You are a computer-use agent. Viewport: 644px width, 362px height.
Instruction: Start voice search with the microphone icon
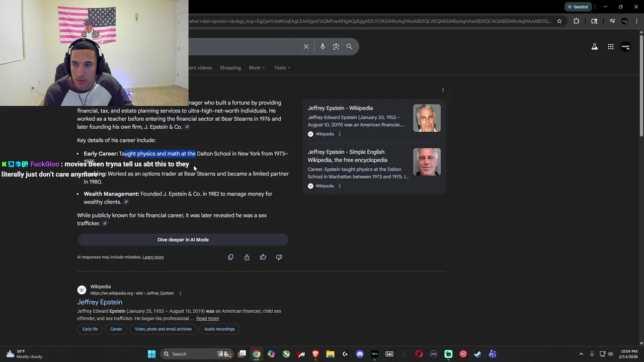[x=323, y=46]
